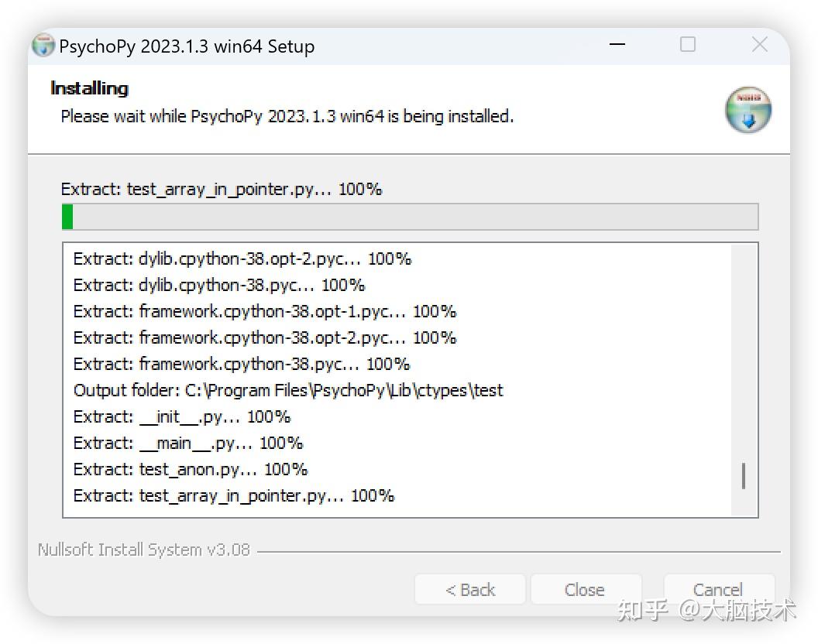Click the test_anon.py extract log line

point(190,469)
